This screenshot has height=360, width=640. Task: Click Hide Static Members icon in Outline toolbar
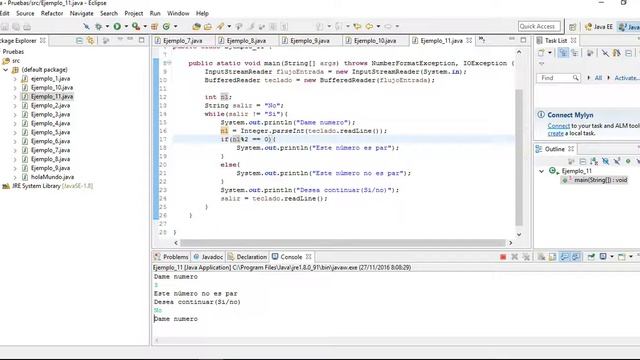(x=617, y=162)
